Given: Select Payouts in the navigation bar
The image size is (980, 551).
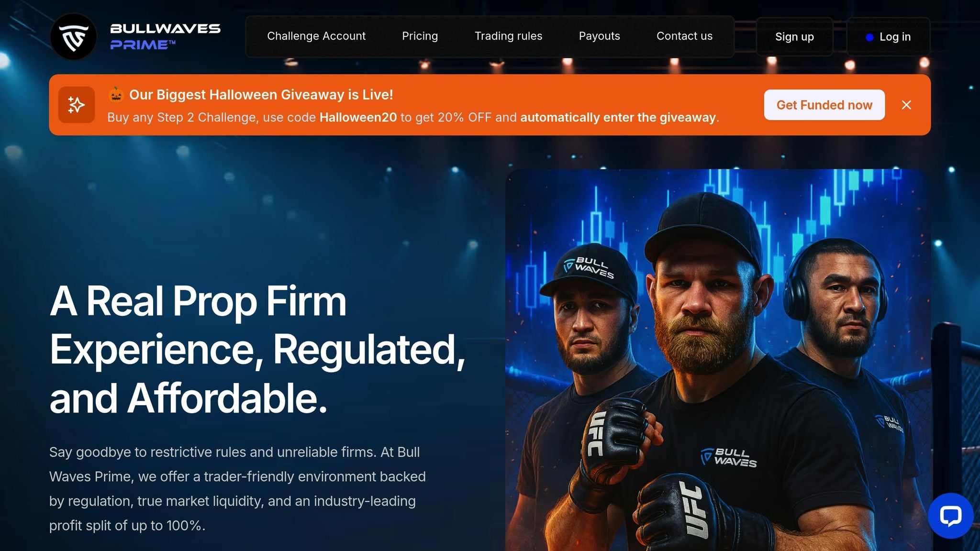Looking at the screenshot, I should [x=599, y=36].
